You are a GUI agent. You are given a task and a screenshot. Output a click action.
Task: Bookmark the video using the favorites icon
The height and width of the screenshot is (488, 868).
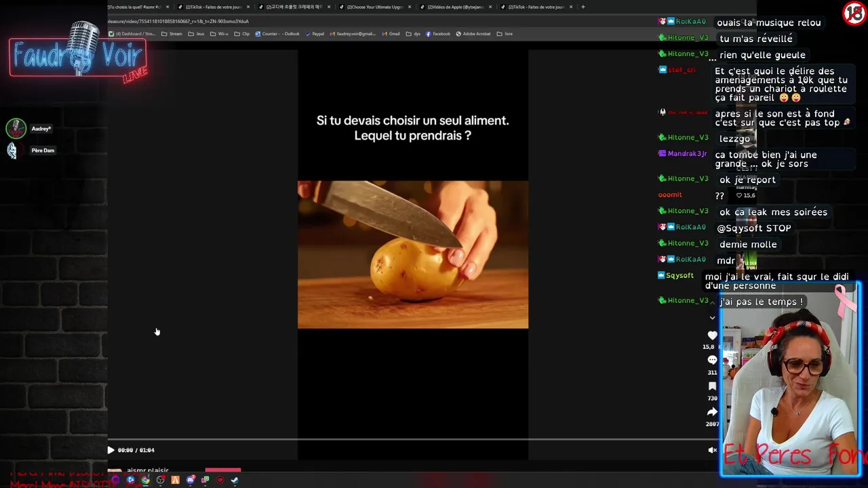[x=712, y=386]
